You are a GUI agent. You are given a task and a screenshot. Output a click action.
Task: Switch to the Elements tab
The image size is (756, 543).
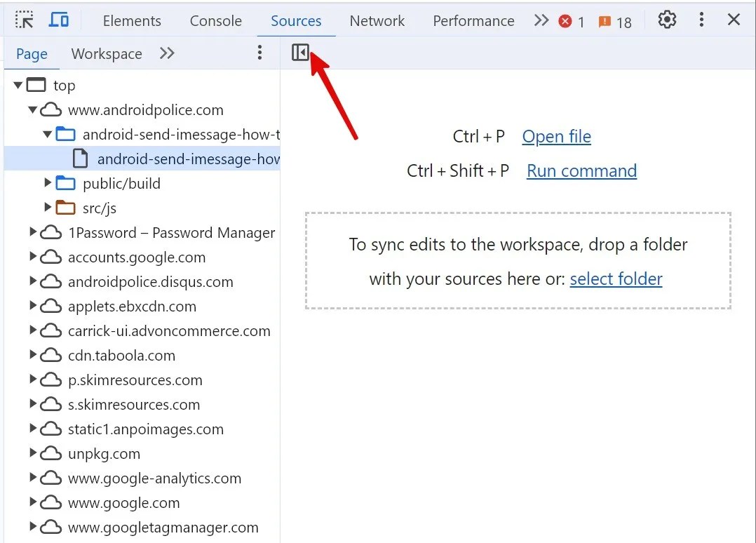tap(132, 21)
